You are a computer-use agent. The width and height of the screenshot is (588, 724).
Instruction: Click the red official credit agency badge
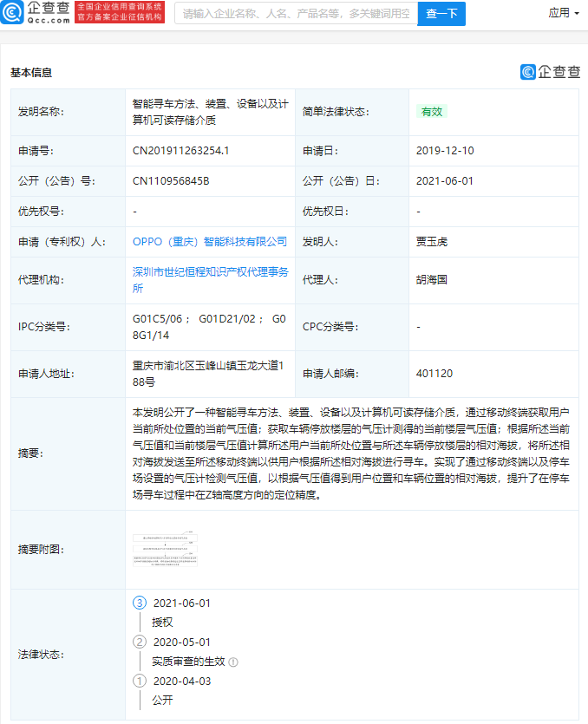(120, 12)
